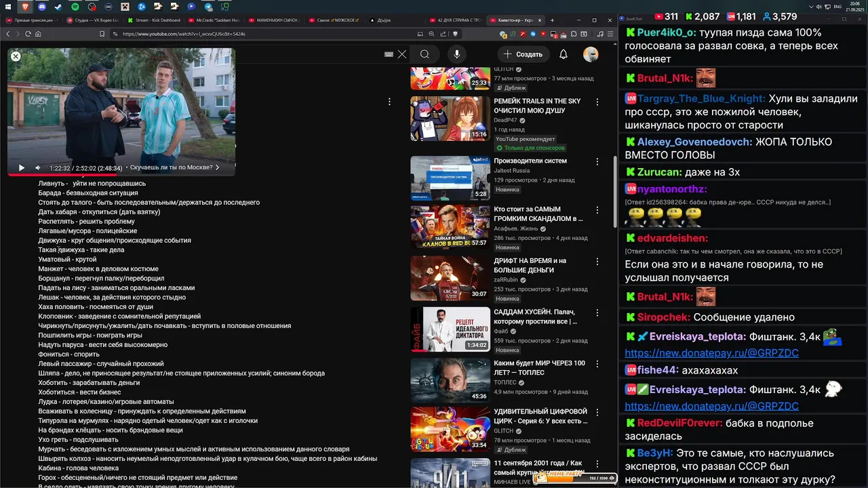Click glossary line "Фониться - спорить"
This screenshot has width=868, height=488.
coord(68,354)
